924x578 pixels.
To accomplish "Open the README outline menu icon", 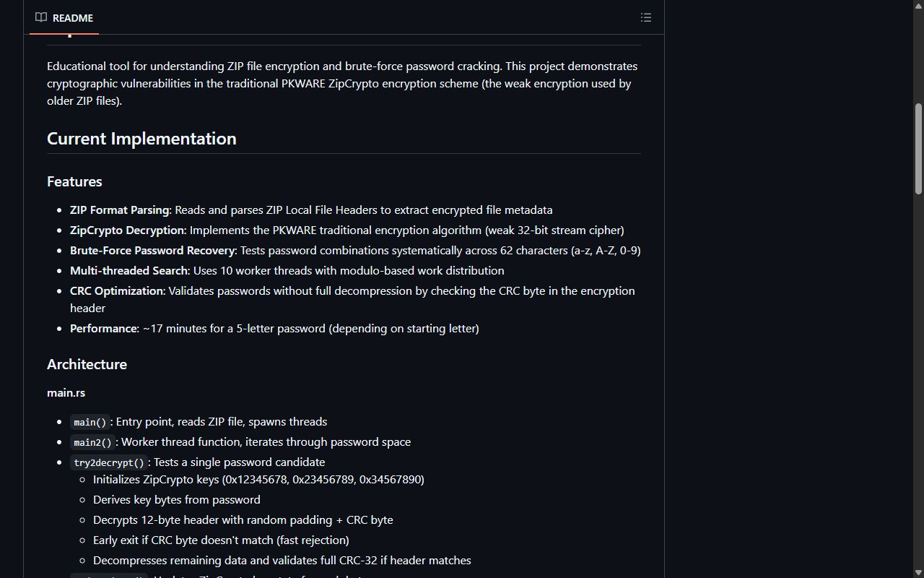I will 646,17.
